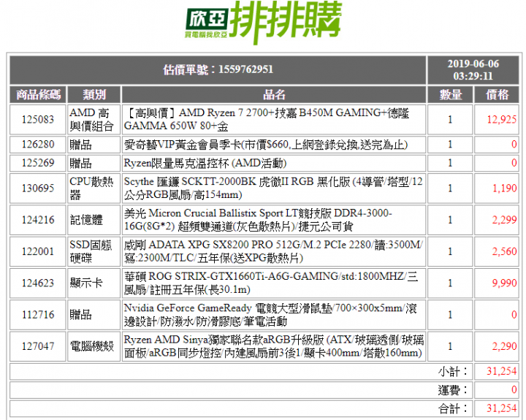Image resolution: width=526 pixels, height=420 pixels.
Task: Select product code 125083
Action: click(x=37, y=119)
